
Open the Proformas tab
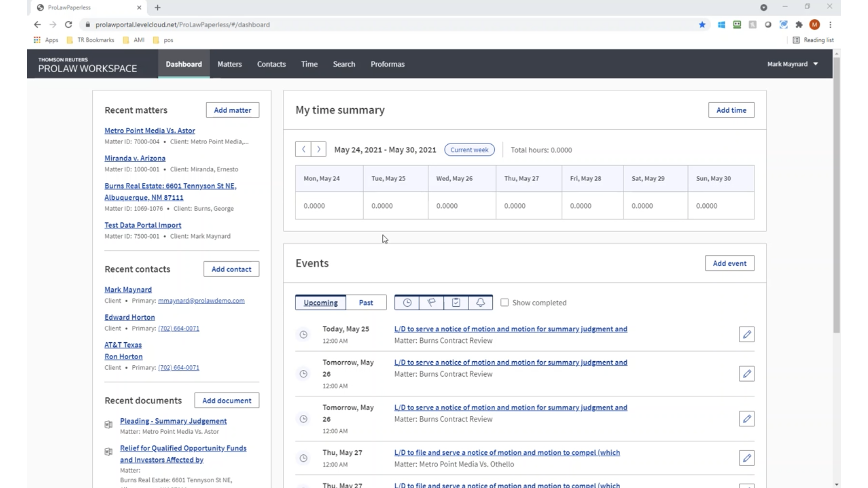coord(387,64)
